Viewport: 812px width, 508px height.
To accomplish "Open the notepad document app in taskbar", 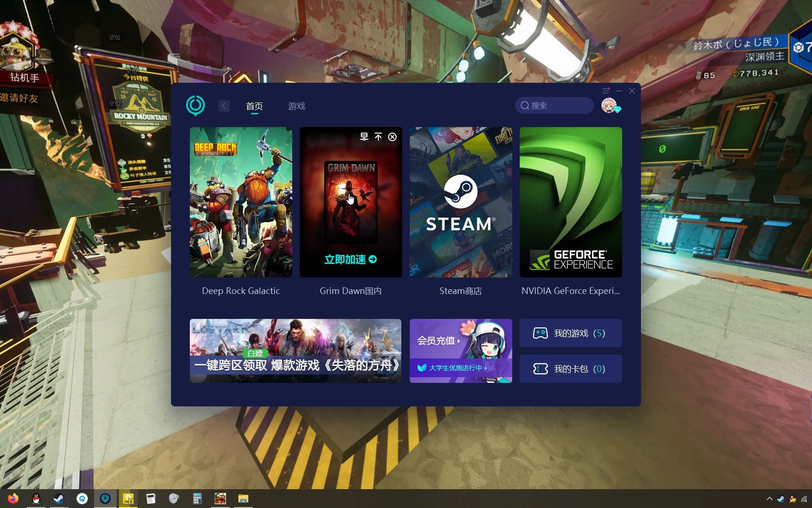I will [151, 499].
